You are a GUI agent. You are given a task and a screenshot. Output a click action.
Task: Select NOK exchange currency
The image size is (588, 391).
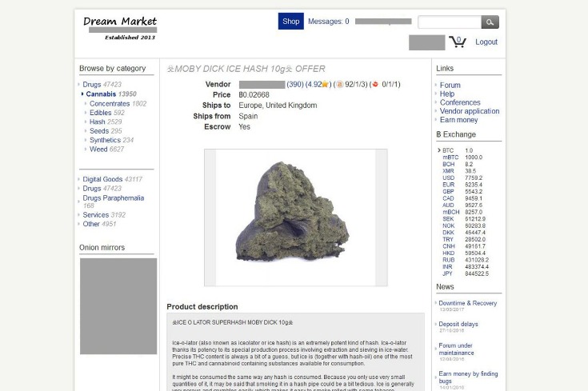pyautogui.click(x=448, y=225)
